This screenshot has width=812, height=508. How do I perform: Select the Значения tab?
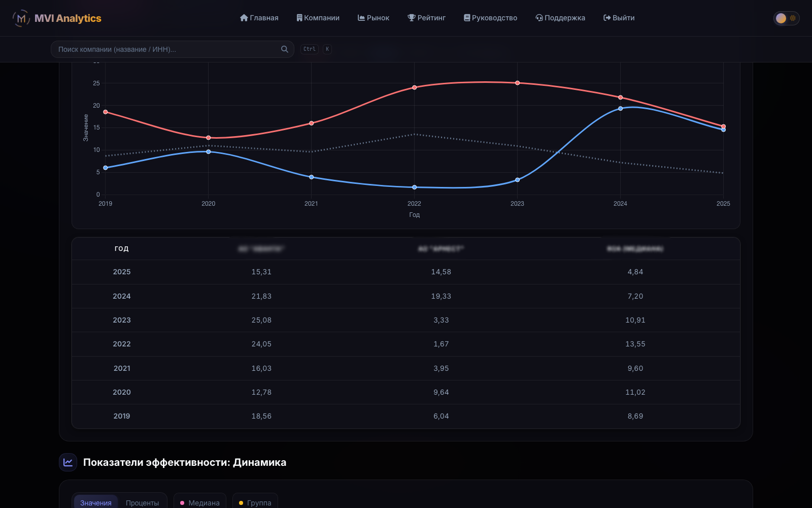pyautogui.click(x=96, y=502)
